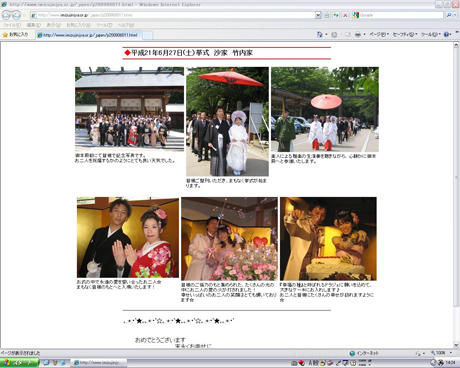The image size is (460, 368).
Task: Open the recent pages dropdown beside Forward
Action: 24,15
